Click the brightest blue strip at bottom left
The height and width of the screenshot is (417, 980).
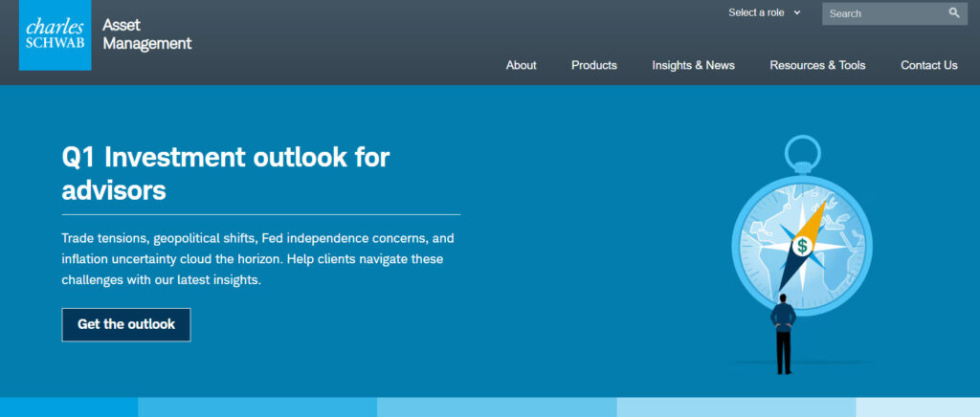tap(69, 407)
